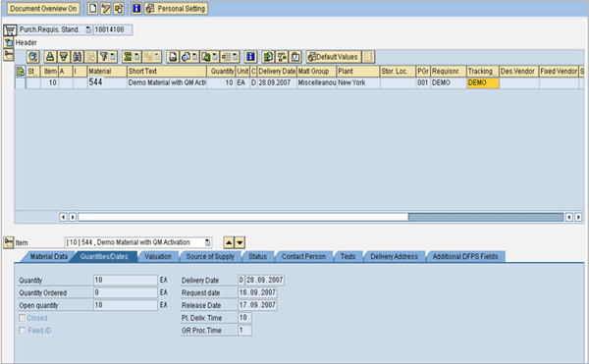Click the scroll-left arrow near row selector
589x364 pixels.
(63, 217)
